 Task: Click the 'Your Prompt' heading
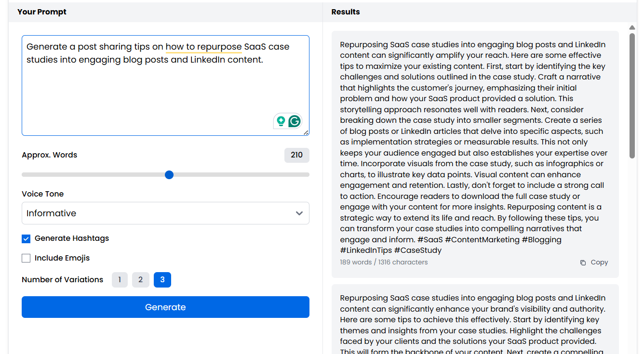[x=42, y=12]
